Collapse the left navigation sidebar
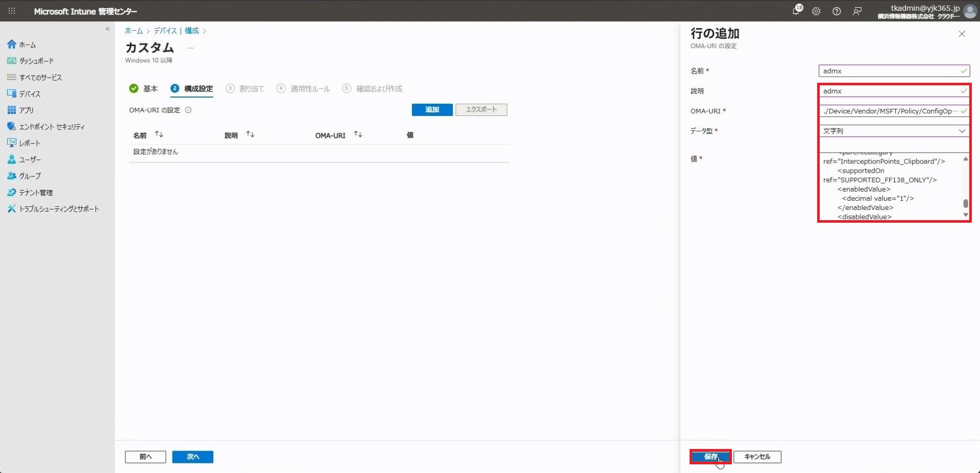This screenshot has height=473, width=980. tap(108, 29)
